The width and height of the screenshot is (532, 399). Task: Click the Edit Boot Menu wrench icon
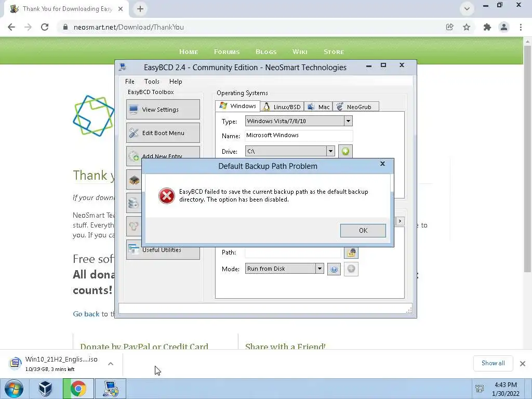click(x=134, y=133)
